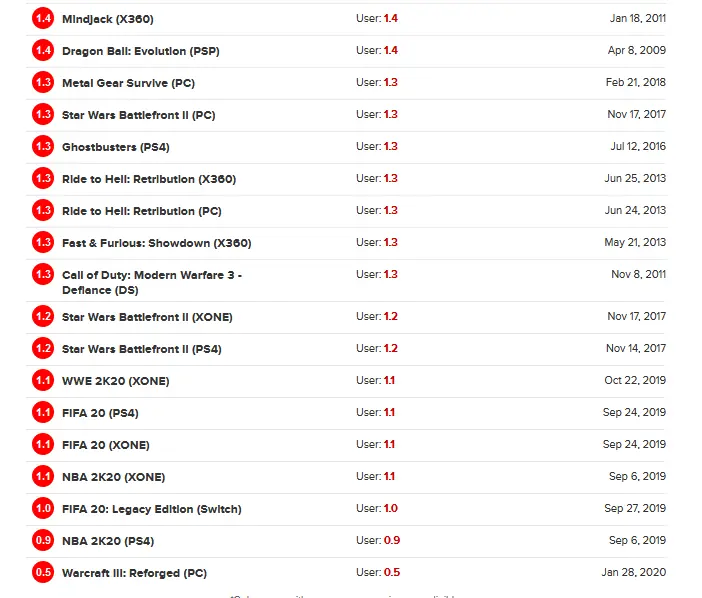Viewport: 702px width, 598px height.
Task: Click the red 1.4 score badge for Mindjack
Action: [x=43, y=18]
